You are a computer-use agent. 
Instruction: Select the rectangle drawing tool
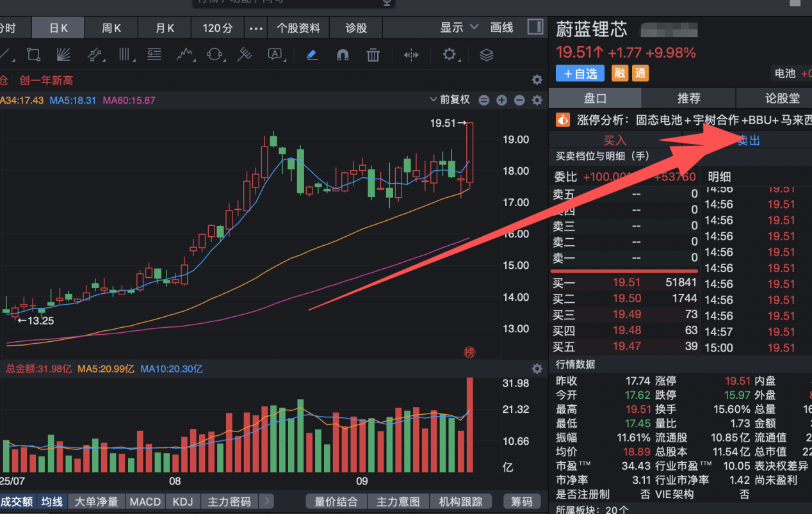(33, 54)
